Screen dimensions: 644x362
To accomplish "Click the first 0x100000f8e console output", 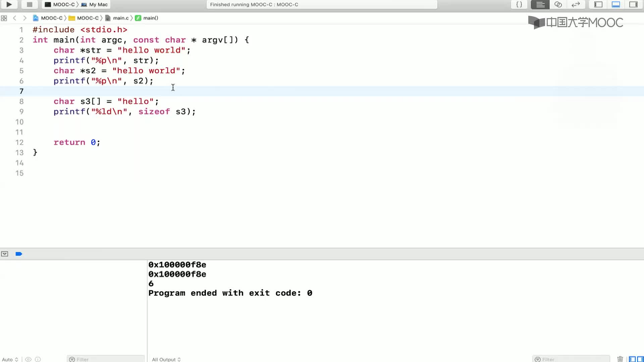I will [x=177, y=265].
